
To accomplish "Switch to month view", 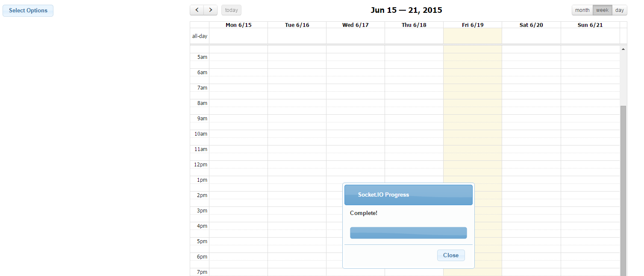I will (582, 10).
